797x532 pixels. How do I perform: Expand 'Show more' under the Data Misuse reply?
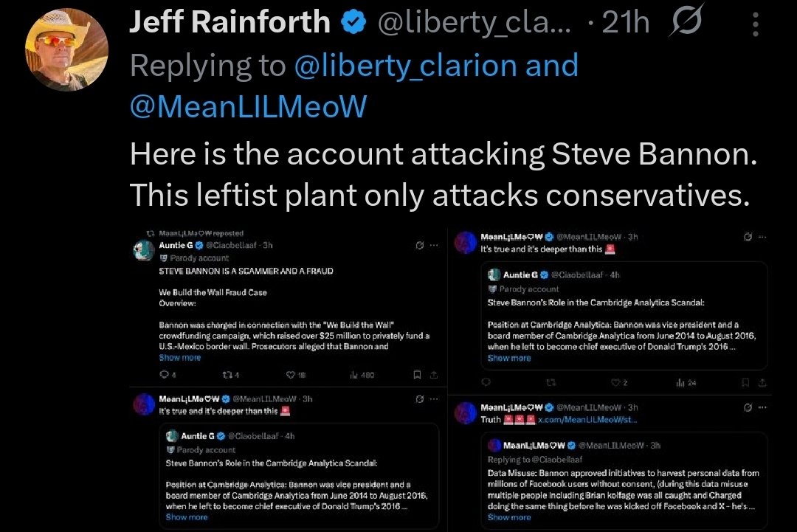508,517
